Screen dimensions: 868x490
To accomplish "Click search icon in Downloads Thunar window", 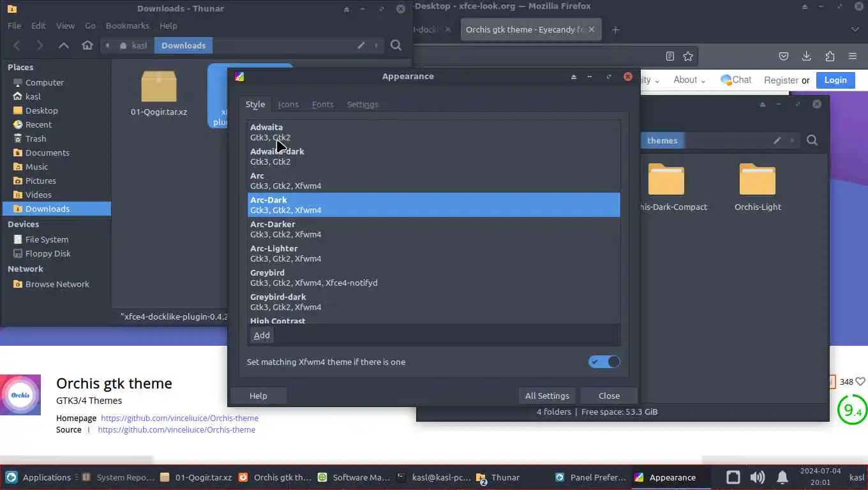I will pyautogui.click(x=396, y=45).
